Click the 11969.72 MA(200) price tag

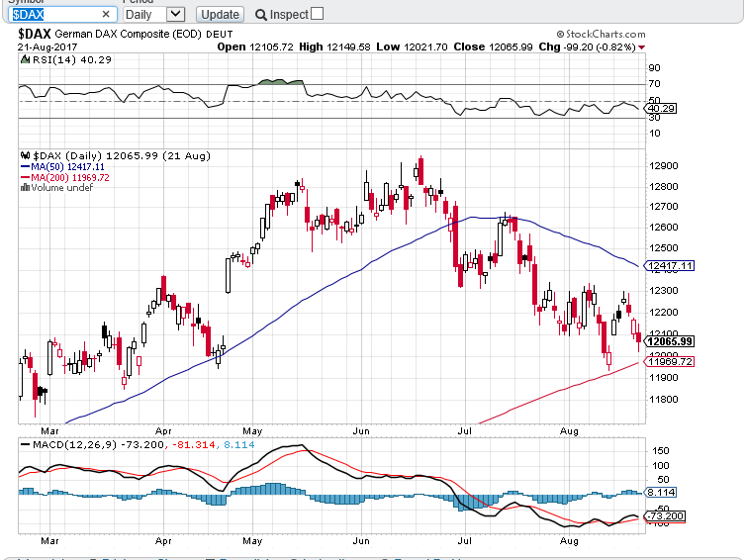(669, 361)
